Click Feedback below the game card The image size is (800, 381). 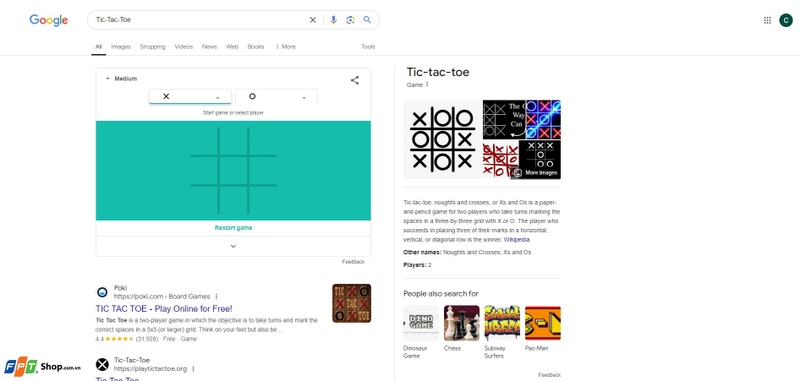[x=353, y=262]
